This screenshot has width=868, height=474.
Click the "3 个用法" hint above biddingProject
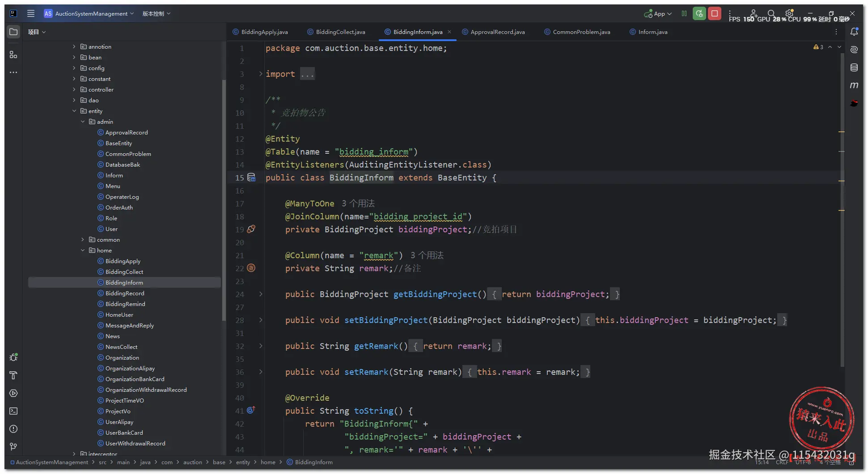pos(358,204)
